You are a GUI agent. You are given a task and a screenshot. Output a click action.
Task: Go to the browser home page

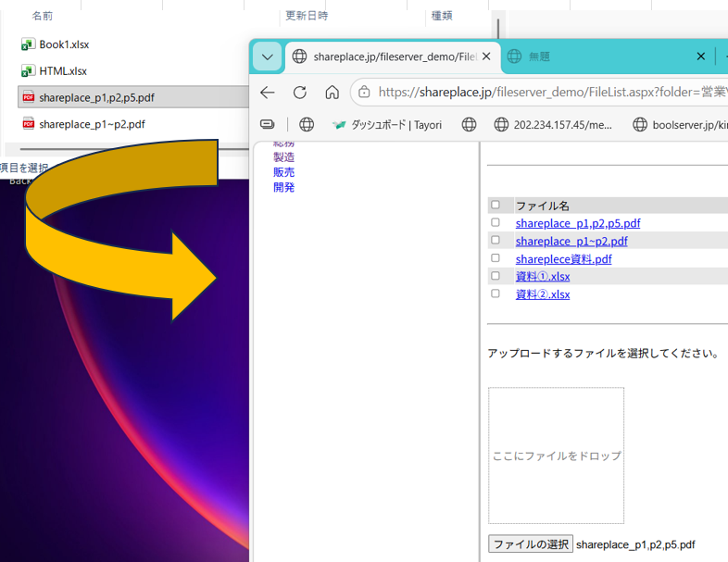click(x=332, y=93)
